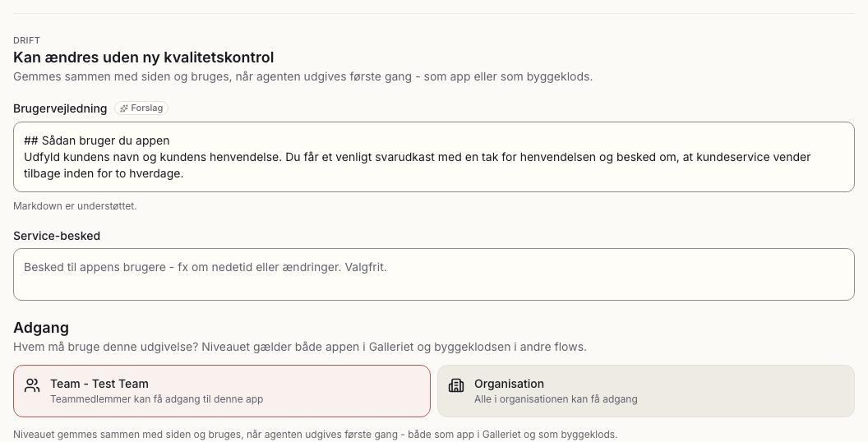The image size is (868, 442).
Task: Select Team - Test Team access level
Action: coord(221,391)
